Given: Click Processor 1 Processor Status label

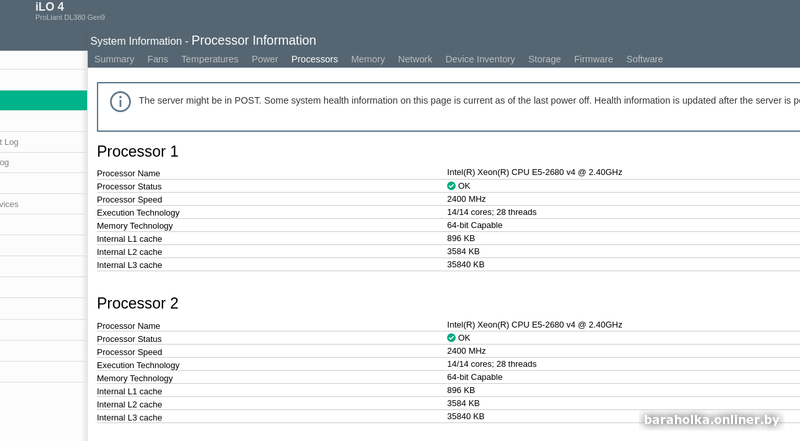Looking at the screenshot, I should 129,187.
